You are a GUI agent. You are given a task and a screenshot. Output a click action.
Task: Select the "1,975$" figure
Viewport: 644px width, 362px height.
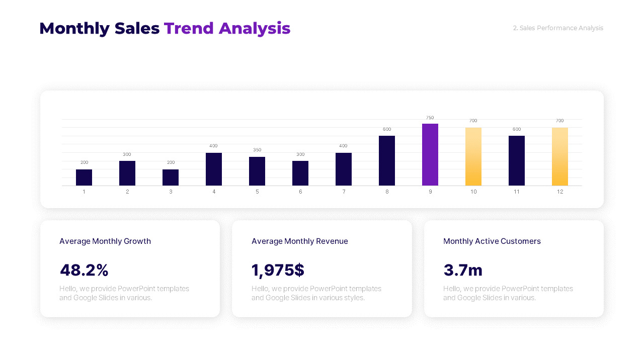[278, 270]
